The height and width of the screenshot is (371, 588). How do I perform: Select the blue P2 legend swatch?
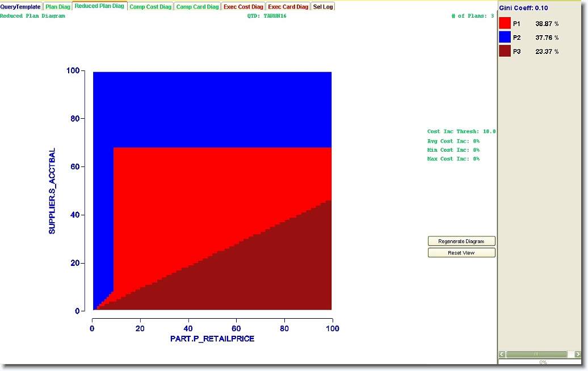[x=505, y=37]
